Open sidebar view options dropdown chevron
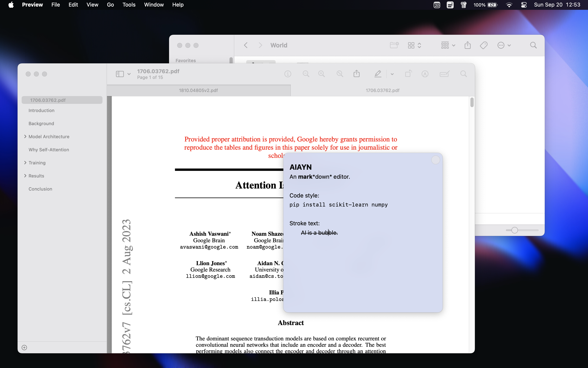 (x=129, y=74)
